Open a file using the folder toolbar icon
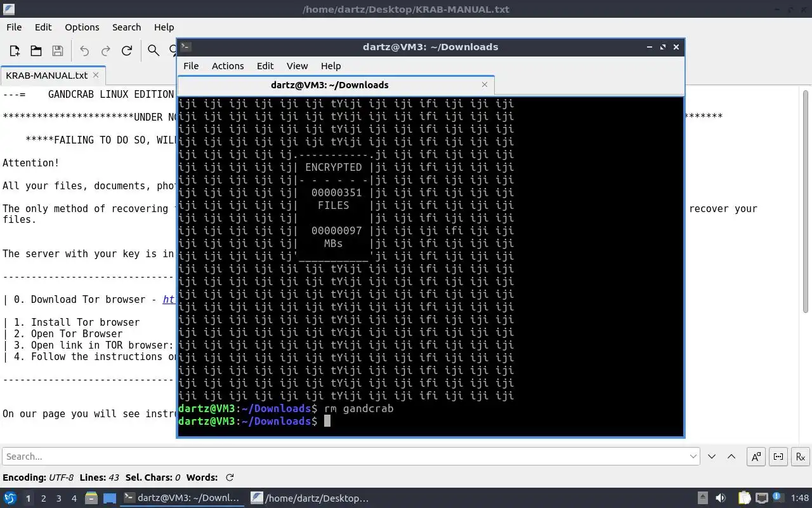812x508 pixels. [x=36, y=51]
